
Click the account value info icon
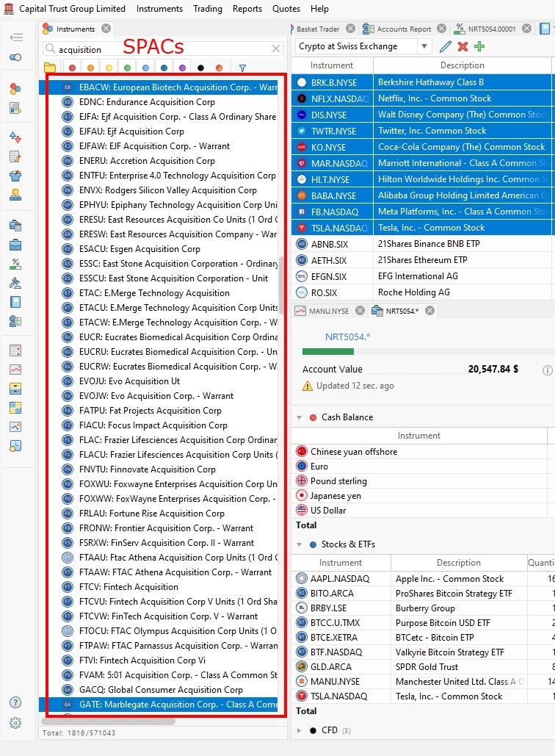pos(548,370)
